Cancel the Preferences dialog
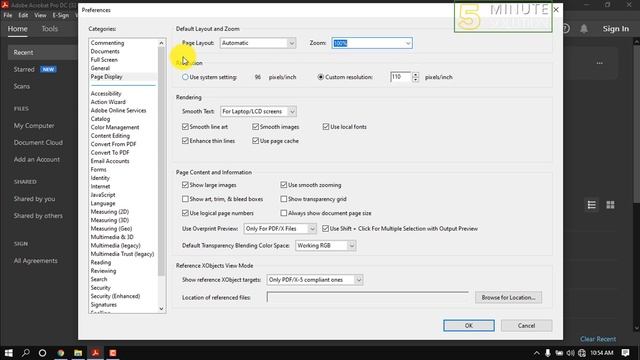The image size is (640, 360). point(526,325)
